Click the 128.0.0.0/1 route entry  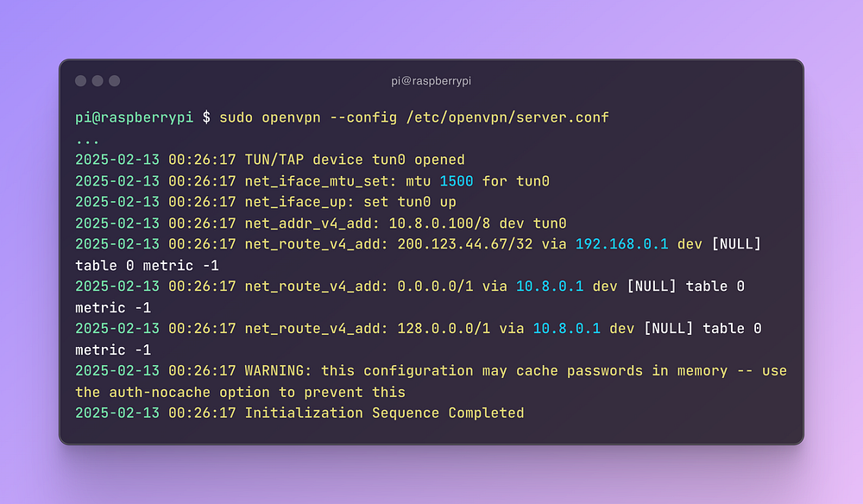pyautogui.click(x=444, y=329)
